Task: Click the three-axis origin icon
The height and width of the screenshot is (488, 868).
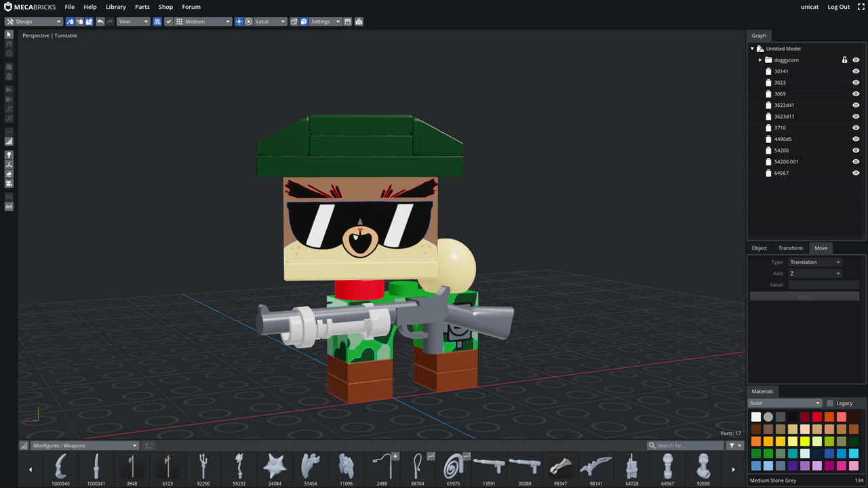Action: [x=9, y=164]
